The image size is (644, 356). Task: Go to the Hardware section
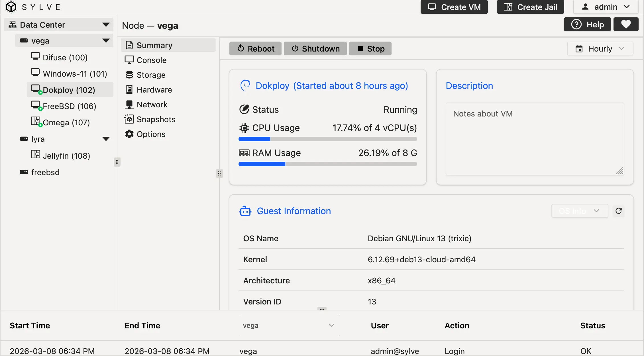(154, 90)
